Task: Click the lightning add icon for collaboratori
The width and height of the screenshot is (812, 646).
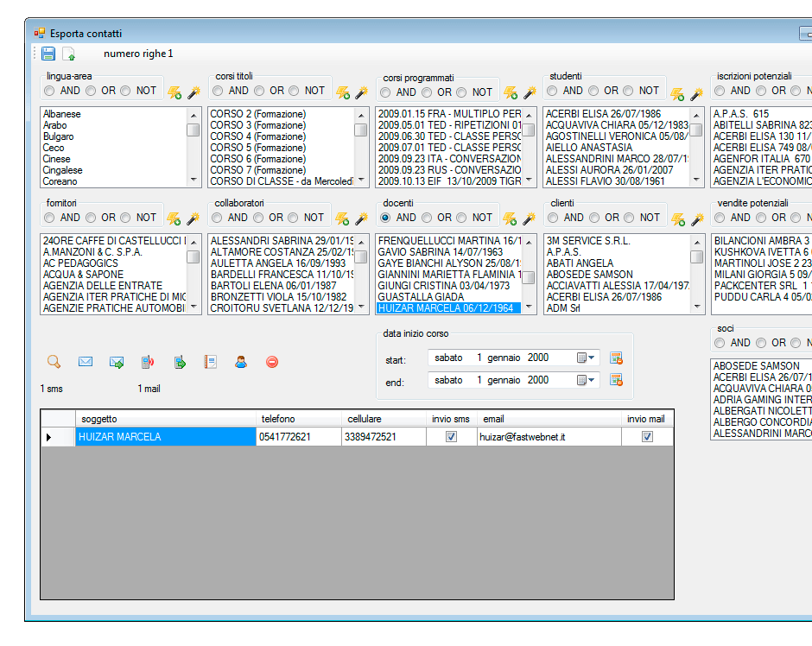Action: [x=342, y=219]
